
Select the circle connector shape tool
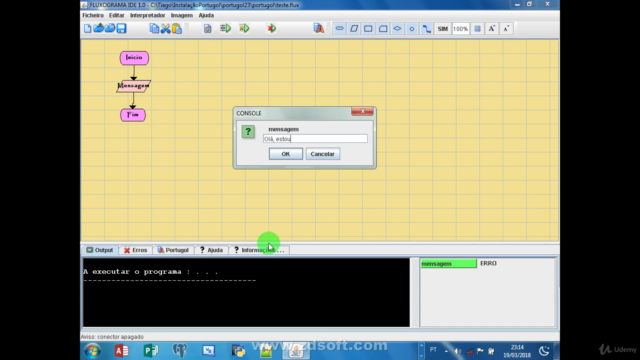click(x=412, y=29)
